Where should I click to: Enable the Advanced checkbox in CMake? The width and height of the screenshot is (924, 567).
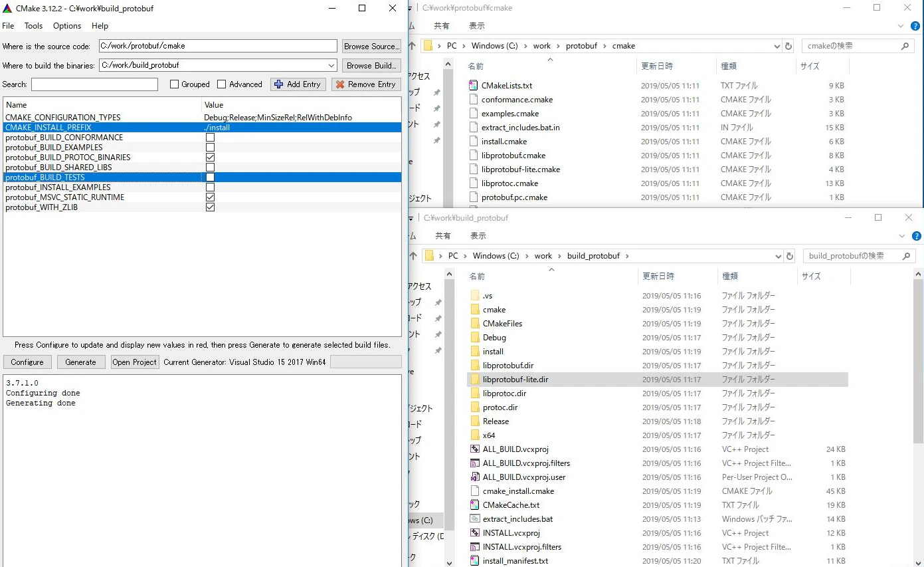click(x=222, y=84)
